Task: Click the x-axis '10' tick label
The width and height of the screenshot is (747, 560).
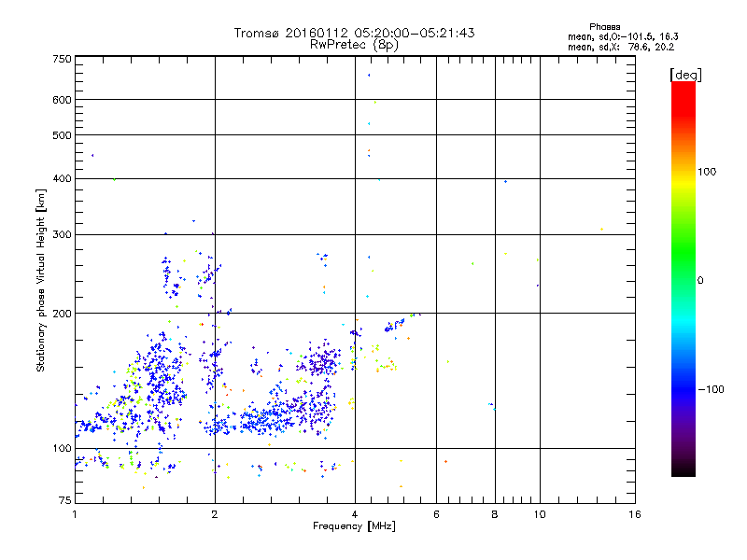Action: [x=540, y=514]
